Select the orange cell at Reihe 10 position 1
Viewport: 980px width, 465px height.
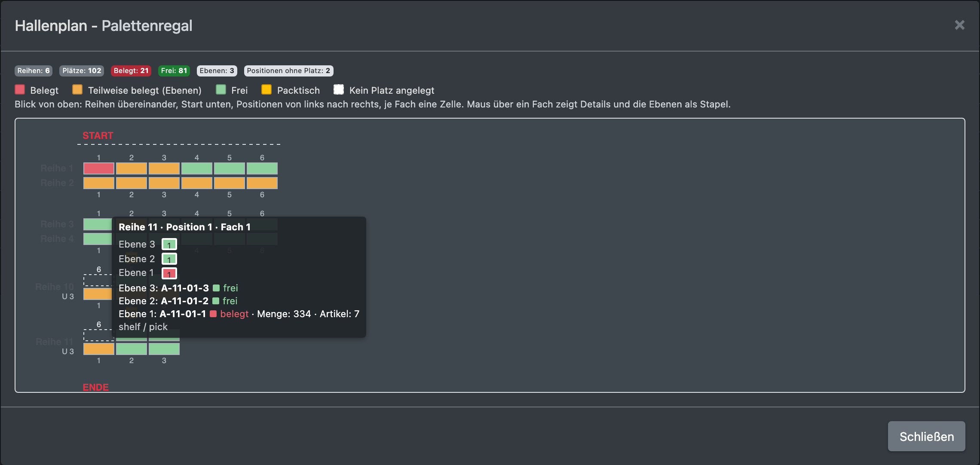coord(98,294)
